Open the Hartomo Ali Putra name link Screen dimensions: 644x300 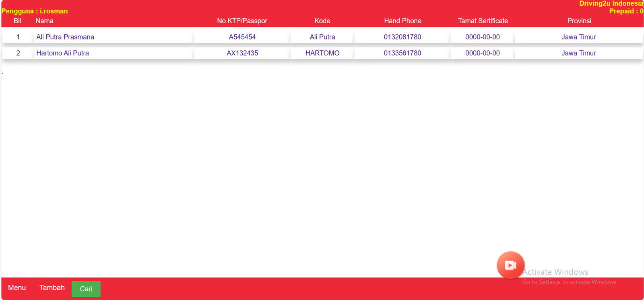click(62, 53)
